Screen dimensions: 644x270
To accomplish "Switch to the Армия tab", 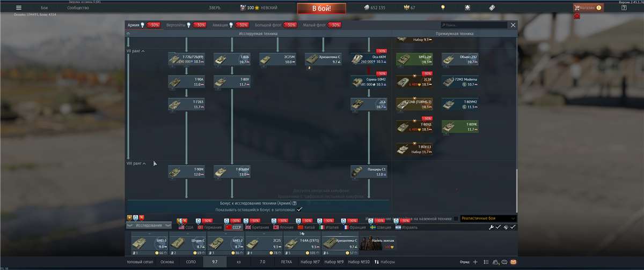I will 133,25.
